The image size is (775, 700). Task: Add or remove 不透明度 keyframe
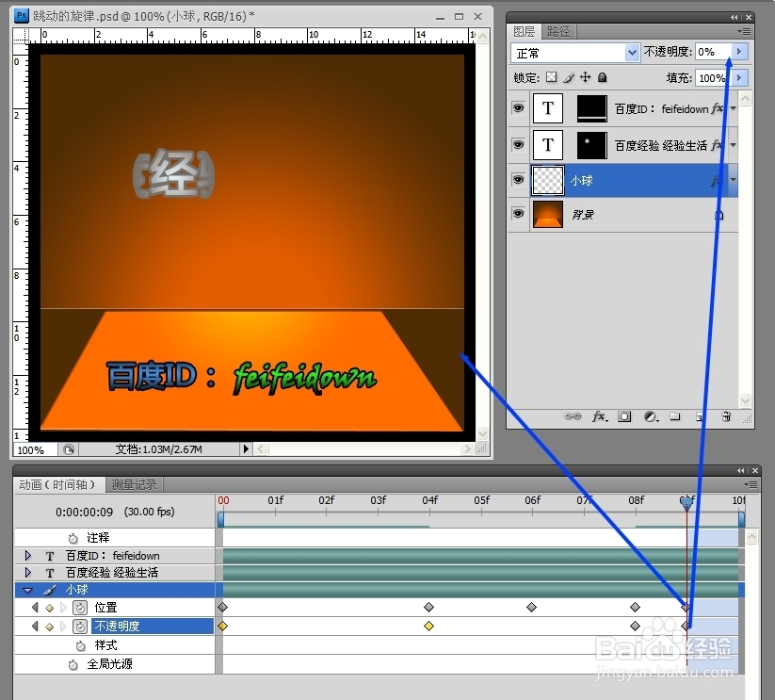click(49, 627)
